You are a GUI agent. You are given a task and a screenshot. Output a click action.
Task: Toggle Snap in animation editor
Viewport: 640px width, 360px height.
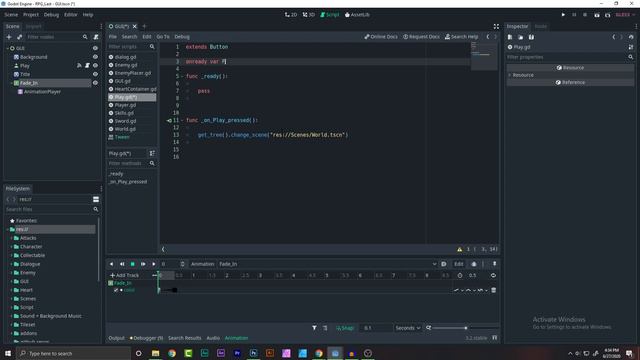click(x=345, y=328)
